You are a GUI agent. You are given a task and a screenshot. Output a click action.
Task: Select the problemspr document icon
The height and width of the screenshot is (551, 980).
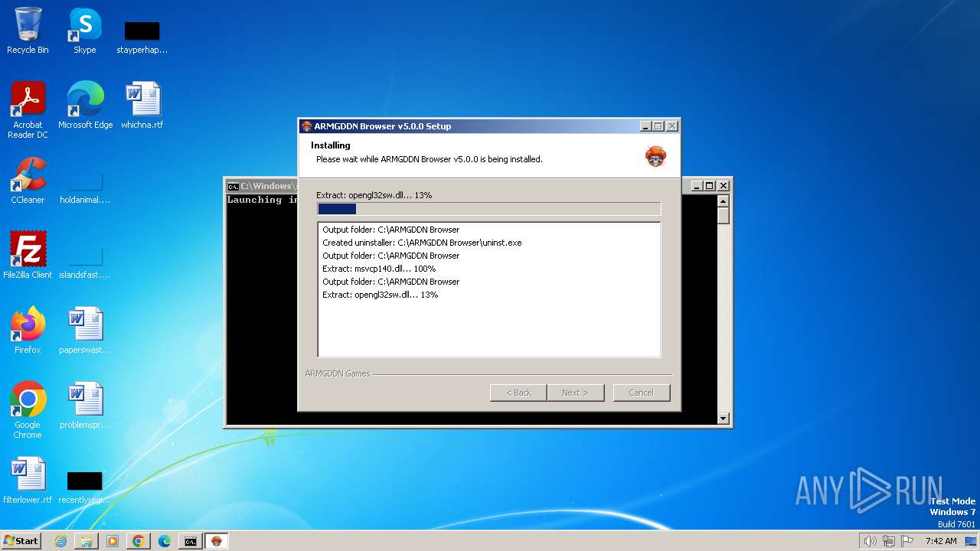(85, 405)
